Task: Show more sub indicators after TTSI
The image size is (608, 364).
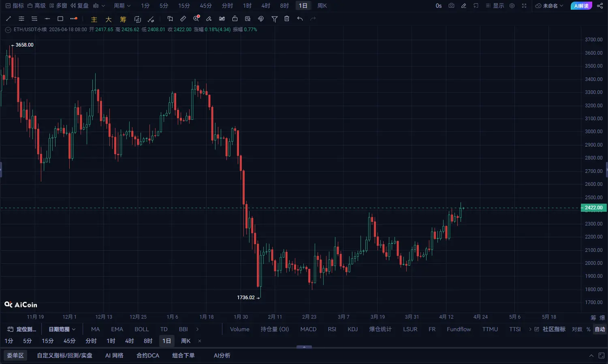Action: click(530, 329)
